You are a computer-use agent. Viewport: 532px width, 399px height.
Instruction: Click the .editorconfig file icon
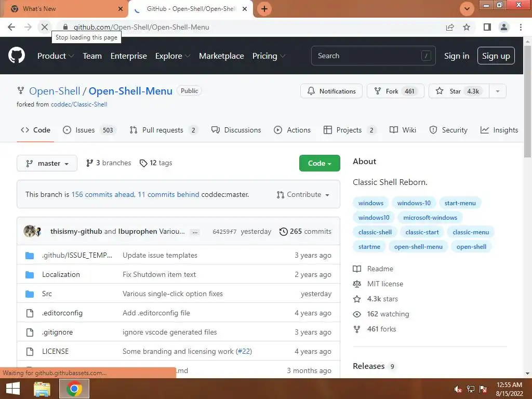click(30, 313)
